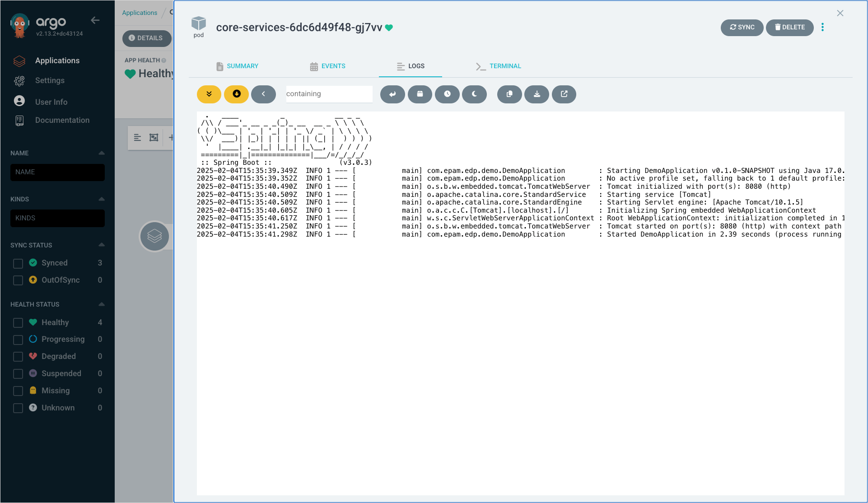868x503 pixels.
Task: Check the Degraded status checkbox
Action: [x=18, y=356]
